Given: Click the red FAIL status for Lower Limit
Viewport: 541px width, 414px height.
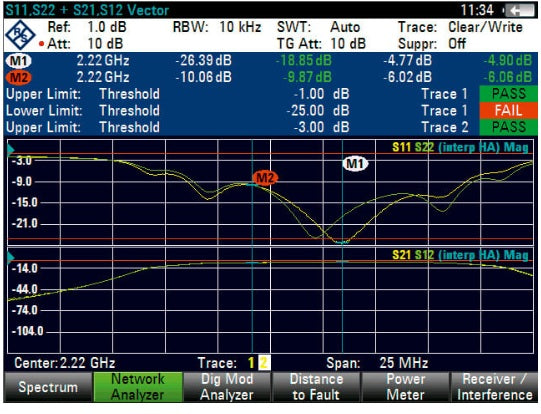Looking at the screenshot, I should (508, 111).
